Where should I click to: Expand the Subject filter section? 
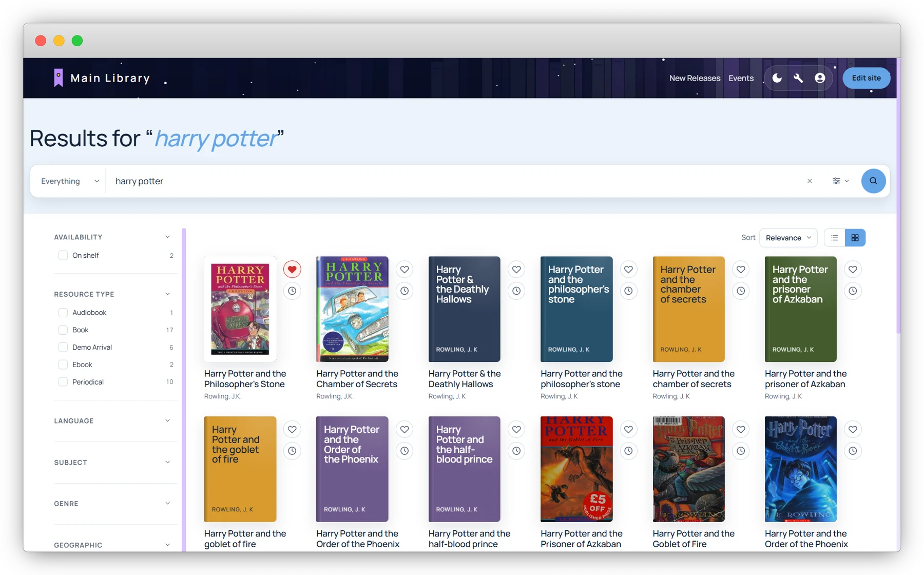167,463
